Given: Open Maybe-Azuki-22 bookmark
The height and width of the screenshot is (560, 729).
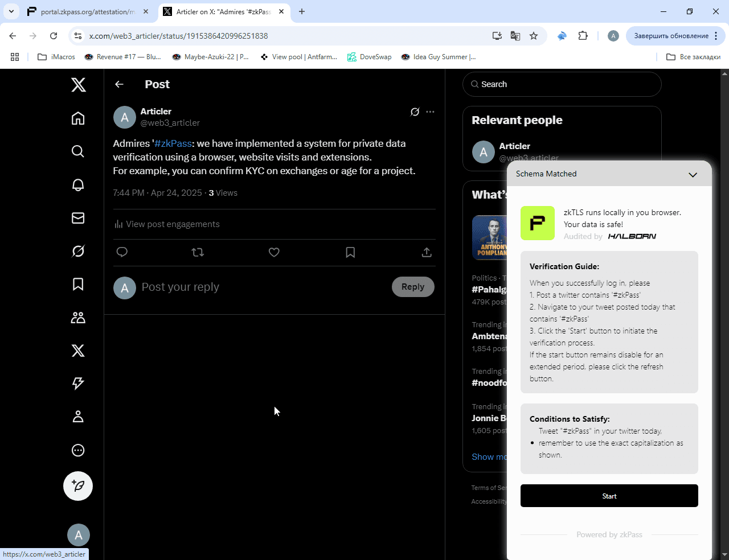Looking at the screenshot, I should click(x=211, y=57).
